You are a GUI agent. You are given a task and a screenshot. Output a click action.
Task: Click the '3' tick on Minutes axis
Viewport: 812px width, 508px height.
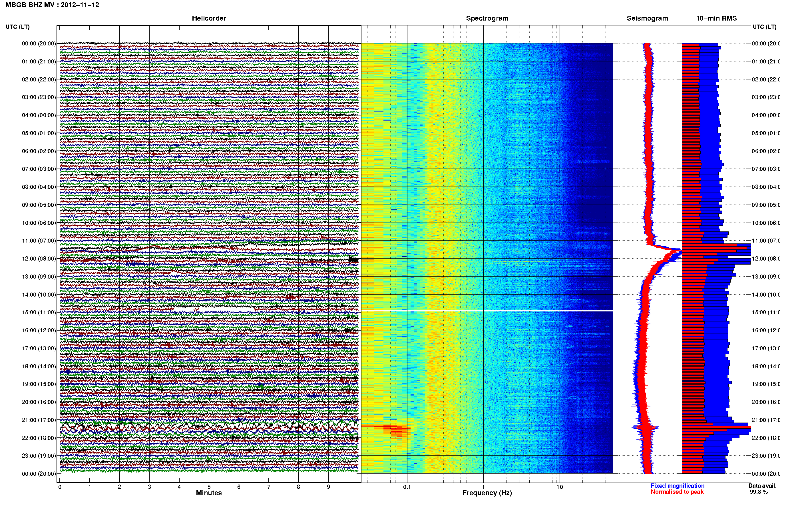tap(149, 487)
